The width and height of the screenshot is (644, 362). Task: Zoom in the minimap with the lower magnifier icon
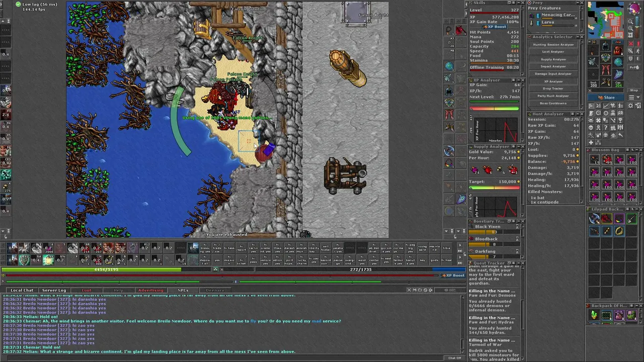click(630, 28)
